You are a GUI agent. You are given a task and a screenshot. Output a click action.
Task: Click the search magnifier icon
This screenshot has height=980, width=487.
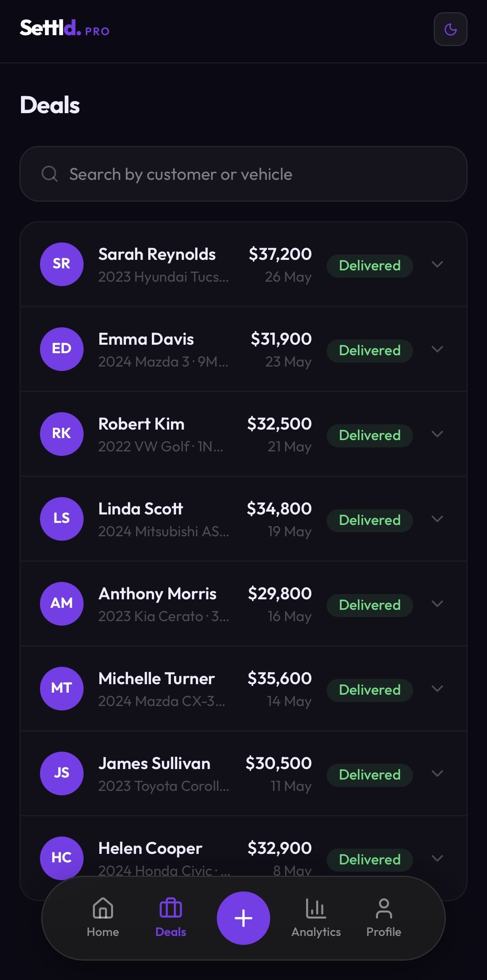[x=50, y=174]
